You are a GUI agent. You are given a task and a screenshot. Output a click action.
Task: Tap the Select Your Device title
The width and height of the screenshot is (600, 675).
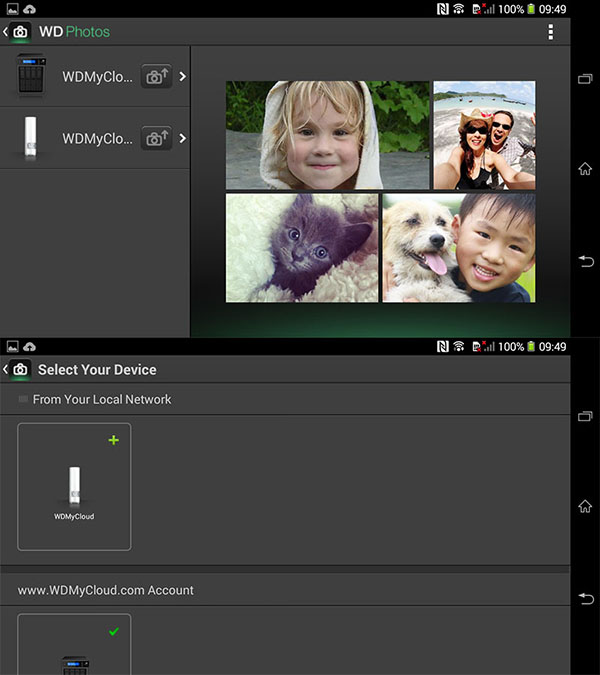point(97,370)
